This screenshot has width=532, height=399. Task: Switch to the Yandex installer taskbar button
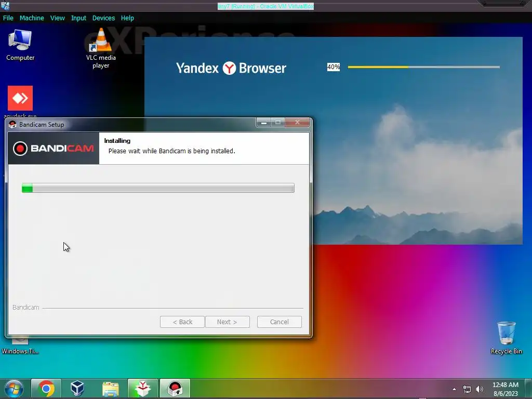142,389
